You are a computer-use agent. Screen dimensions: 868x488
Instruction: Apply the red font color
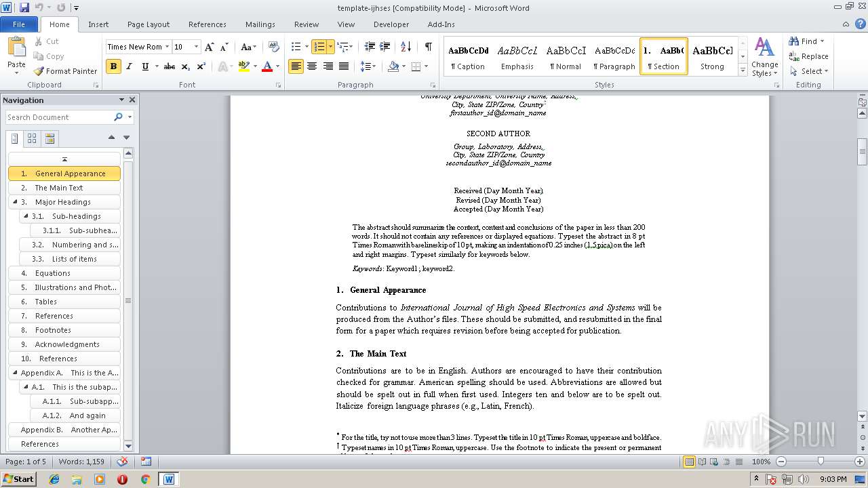[267, 66]
